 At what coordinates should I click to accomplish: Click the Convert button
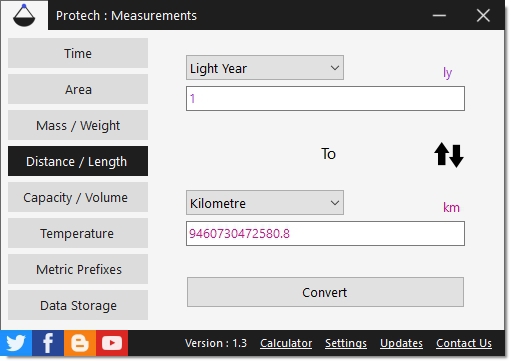[325, 292]
